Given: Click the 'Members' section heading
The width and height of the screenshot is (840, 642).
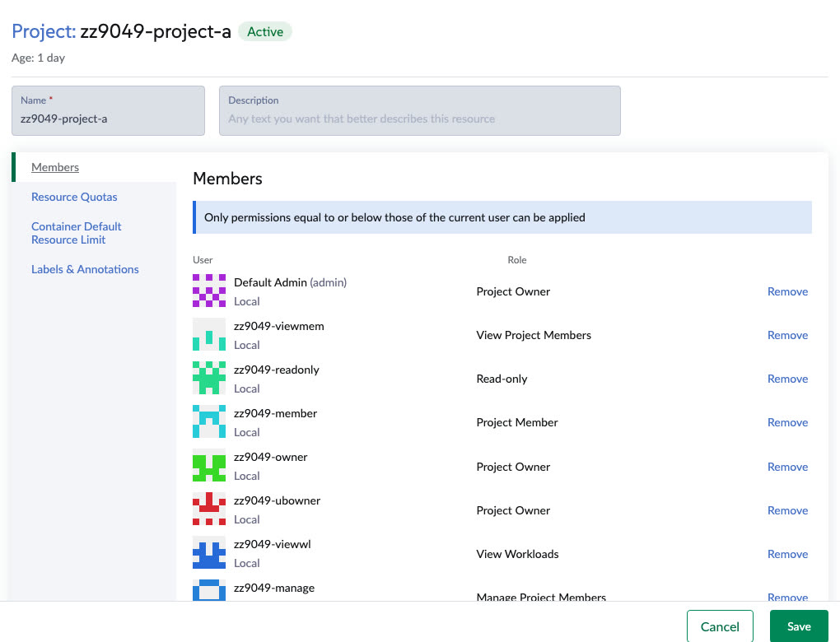Looking at the screenshot, I should tap(227, 179).
